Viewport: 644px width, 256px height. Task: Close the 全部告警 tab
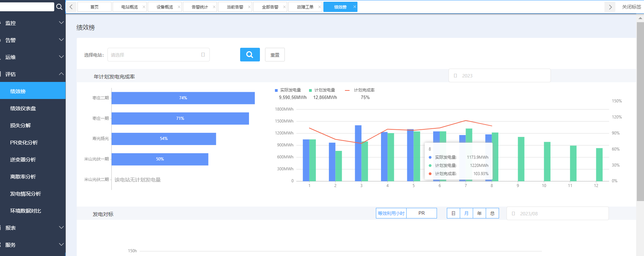[x=284, y=7]
